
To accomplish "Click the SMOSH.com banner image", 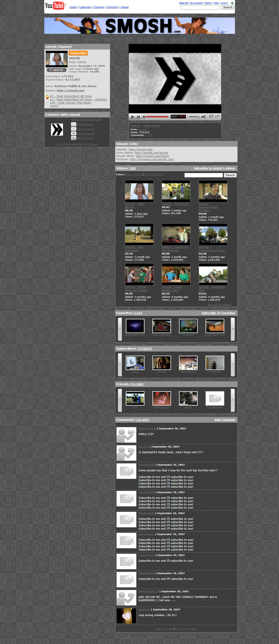I will pyautogui.click(x=139, y=26).
